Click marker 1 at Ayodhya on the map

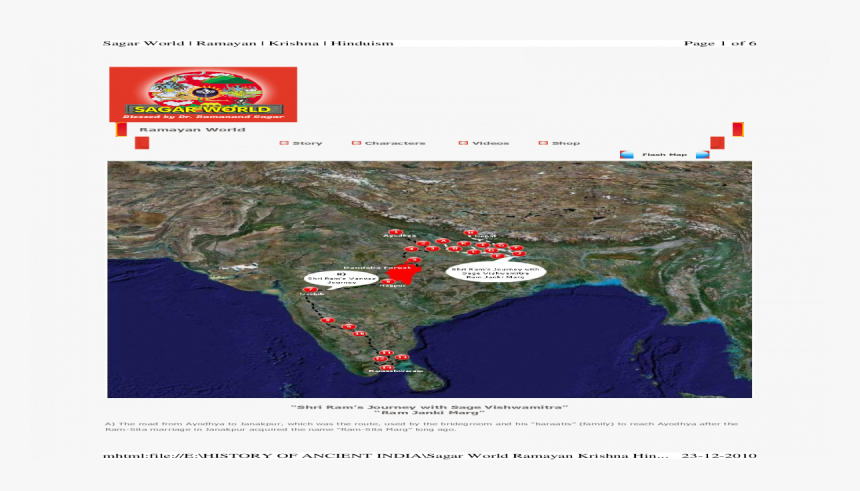(x=395, y=232)
